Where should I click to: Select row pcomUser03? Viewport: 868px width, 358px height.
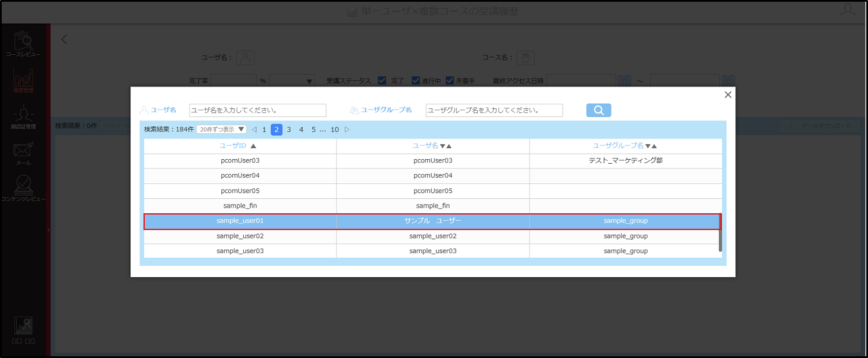[x=433, y=161]
